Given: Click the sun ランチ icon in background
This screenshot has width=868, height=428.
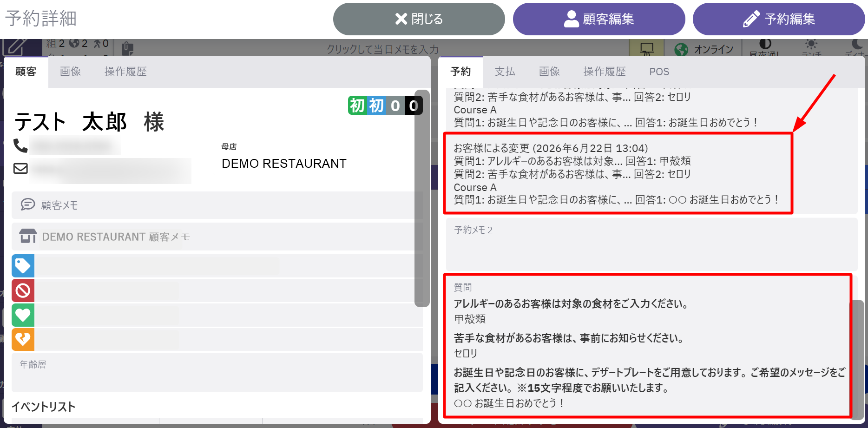Looking at the screenshot, I should pyautogui.click(x=811, y=45).
